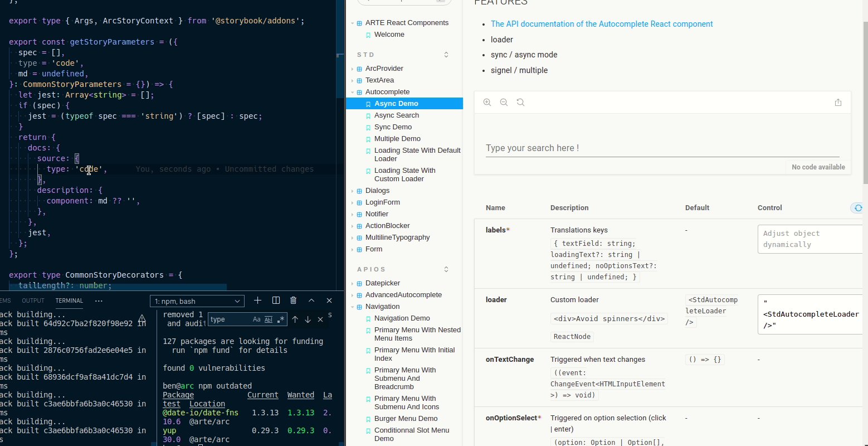This screenshot has height=446, width=868.
Task: Close the terminal find widget
Action: [x=320, y=319]
